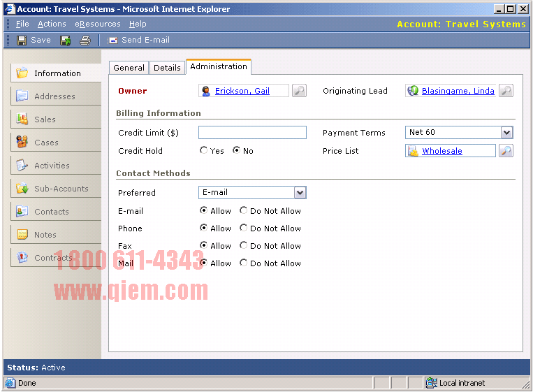Select the Administration tab
The image size is (533, 392).
(219, 66)
